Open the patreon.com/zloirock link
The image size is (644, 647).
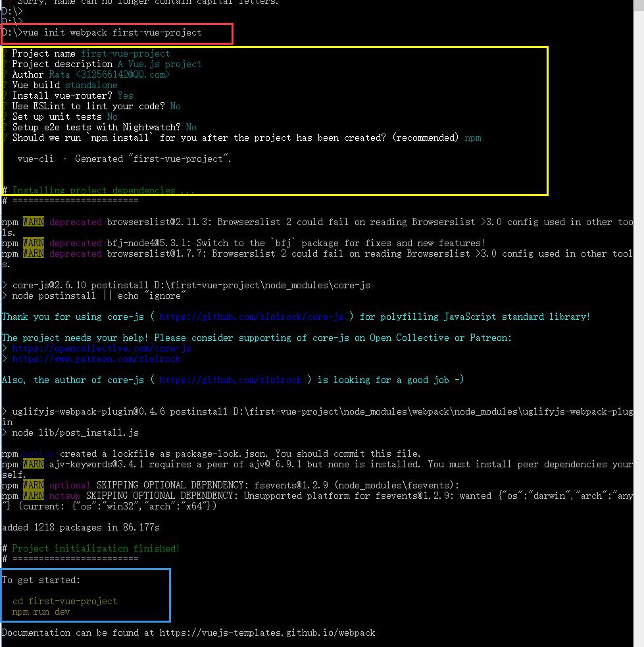96,359
